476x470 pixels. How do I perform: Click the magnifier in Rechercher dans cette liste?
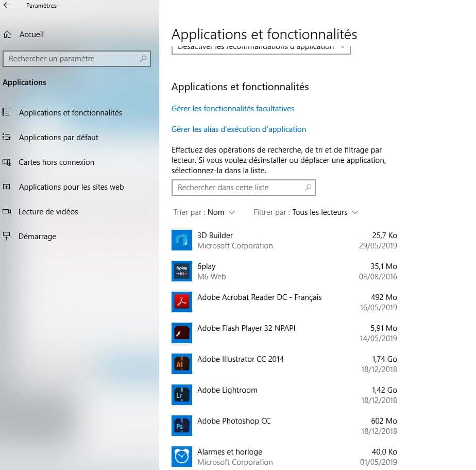[x=308, y=188]
